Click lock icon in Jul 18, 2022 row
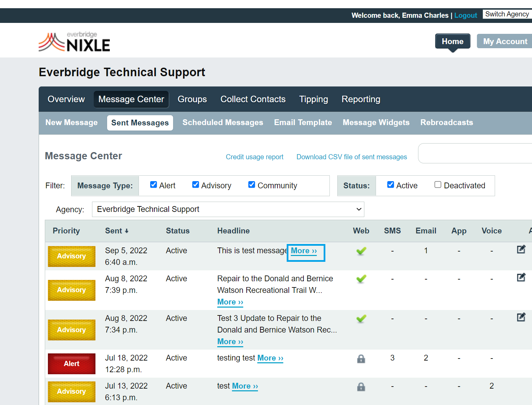532x405 pixels. tap(361, 359)
